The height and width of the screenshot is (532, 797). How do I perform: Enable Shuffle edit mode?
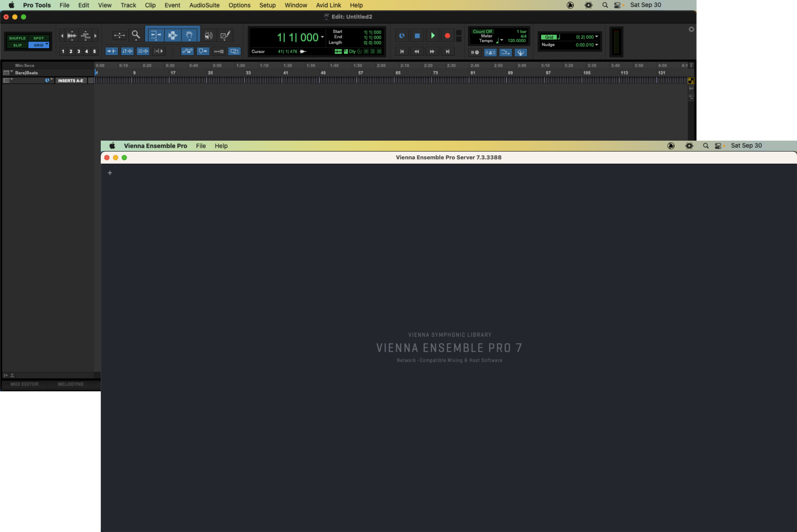click(x=17, y=38)
